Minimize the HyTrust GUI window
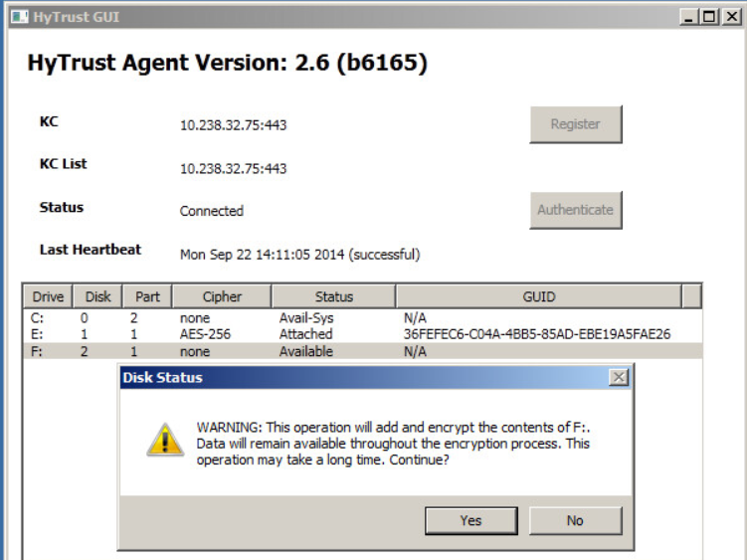747x560 pixels. point(688,17)
